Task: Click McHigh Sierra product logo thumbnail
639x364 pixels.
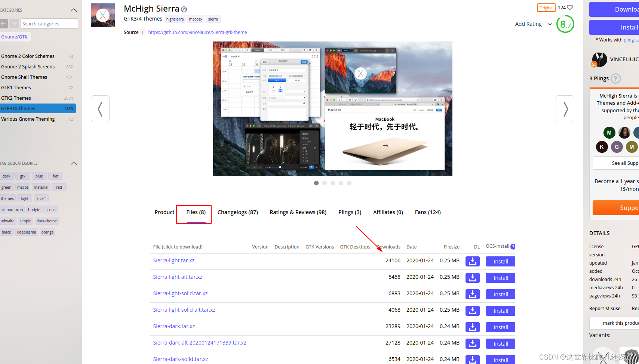Action: pyautogui.click(x=103, y=15)
